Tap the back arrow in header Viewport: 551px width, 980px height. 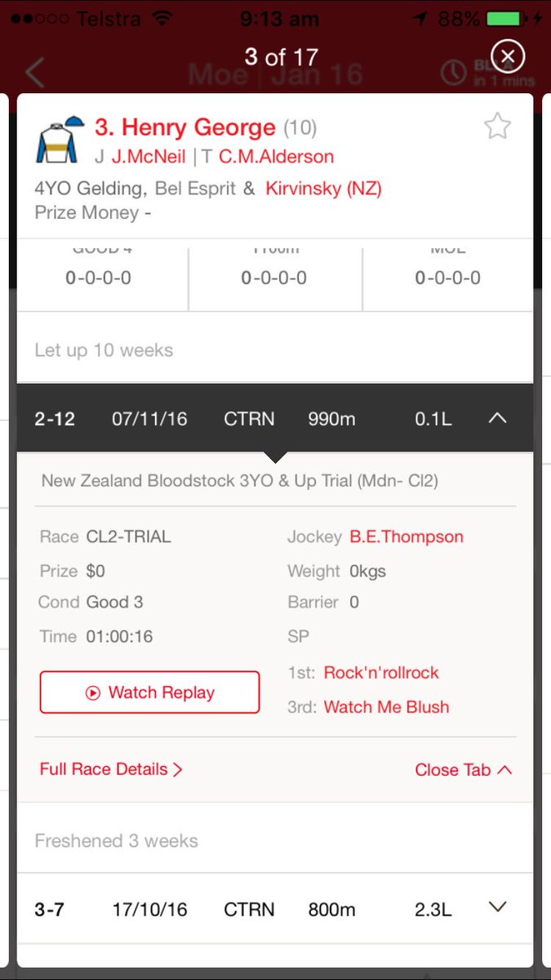34,73
